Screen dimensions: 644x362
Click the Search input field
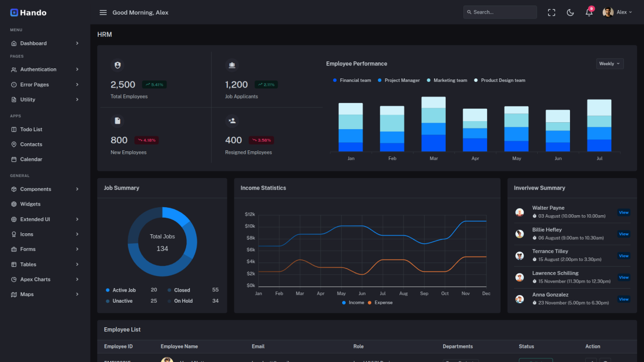(x=500, y=12)
